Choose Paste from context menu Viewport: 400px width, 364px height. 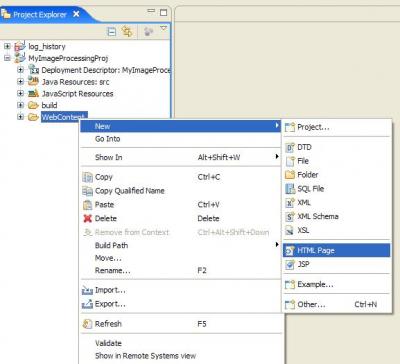click(x=180, y=205)
